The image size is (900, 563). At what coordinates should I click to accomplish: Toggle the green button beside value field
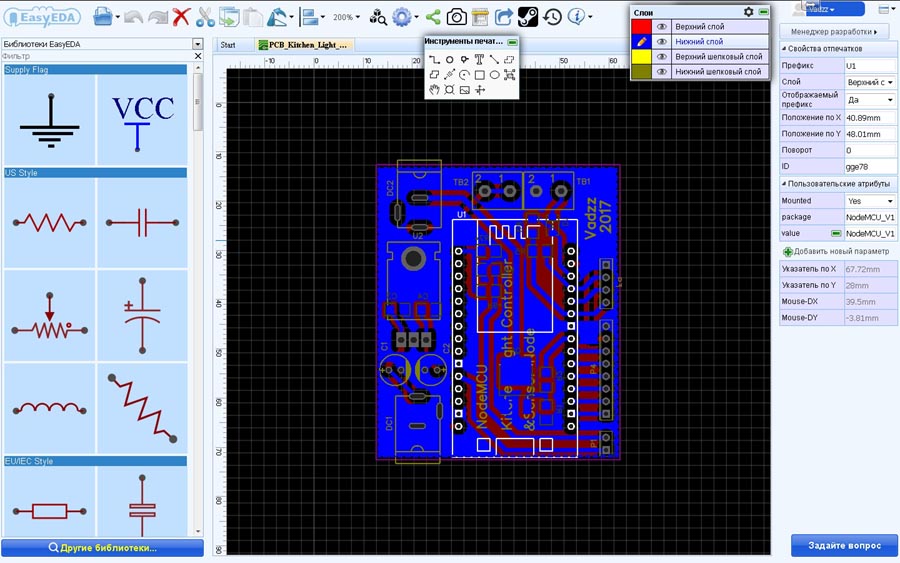point(836,234)
